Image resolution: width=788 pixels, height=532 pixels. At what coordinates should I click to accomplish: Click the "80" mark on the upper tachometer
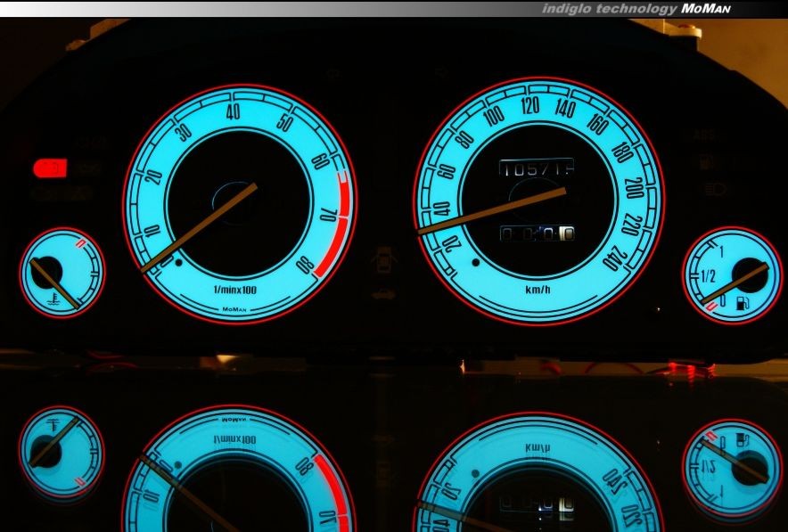(x=305, y=266)
